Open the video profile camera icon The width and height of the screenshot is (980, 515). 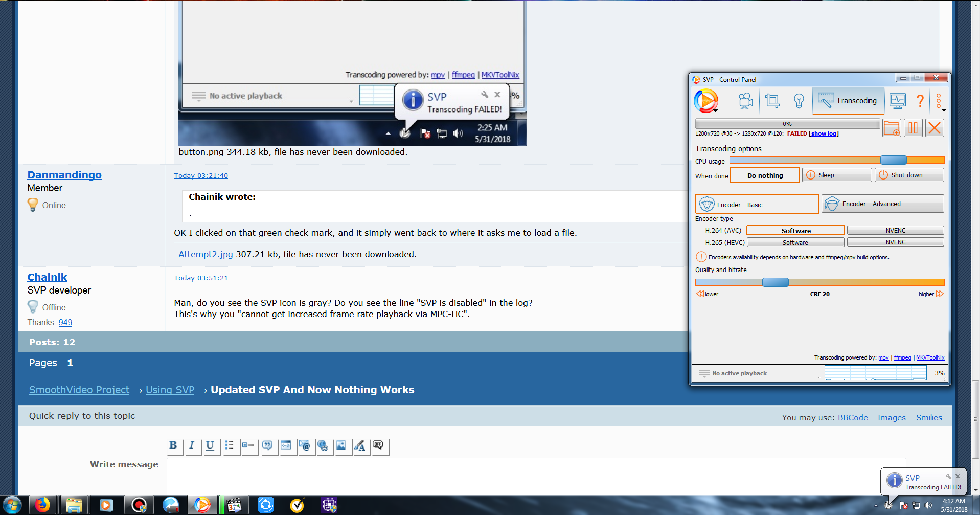(x=746, y=101)
